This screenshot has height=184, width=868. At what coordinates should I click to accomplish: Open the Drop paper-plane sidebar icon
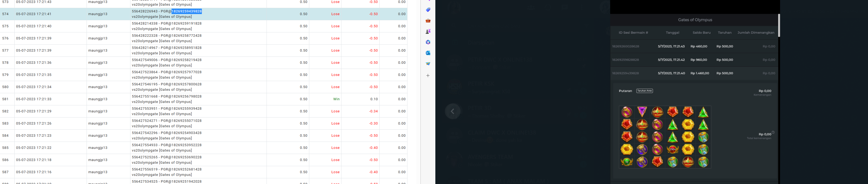click(x=428, y=63)
